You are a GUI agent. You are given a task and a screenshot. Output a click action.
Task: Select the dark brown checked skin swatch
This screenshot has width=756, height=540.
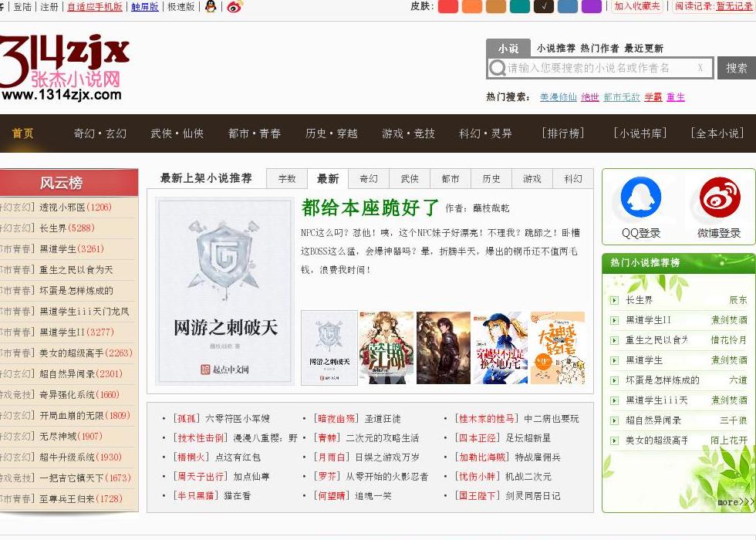(544, 6)
